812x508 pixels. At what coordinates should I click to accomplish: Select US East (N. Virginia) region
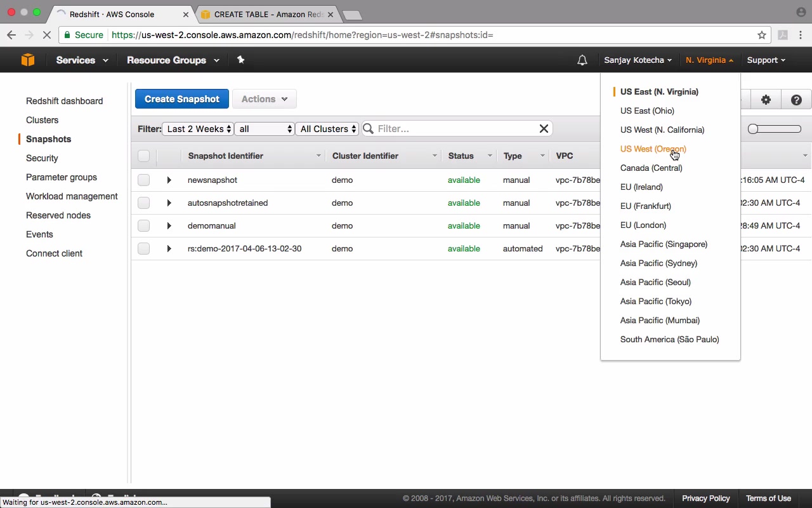point(659,91)
